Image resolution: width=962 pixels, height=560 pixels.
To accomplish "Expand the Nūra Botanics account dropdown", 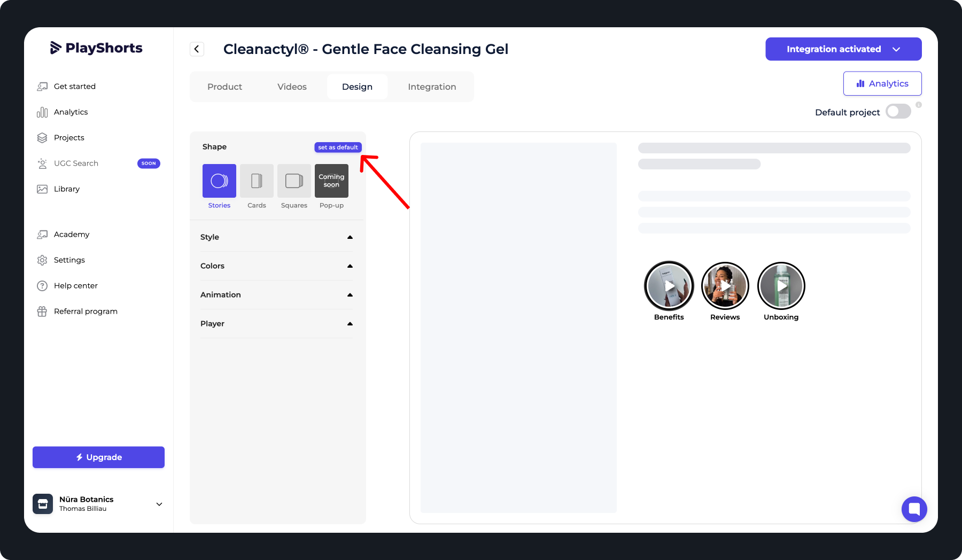I will coord(159,504).
